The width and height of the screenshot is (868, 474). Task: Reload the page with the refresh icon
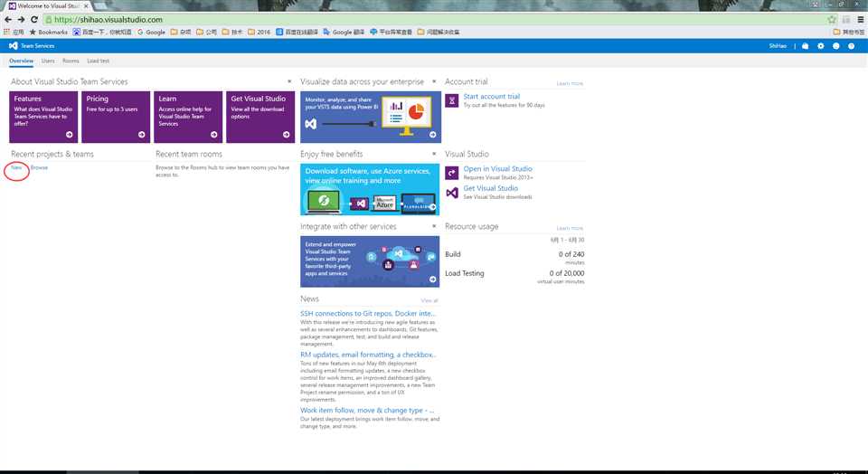tap(34, 19)
